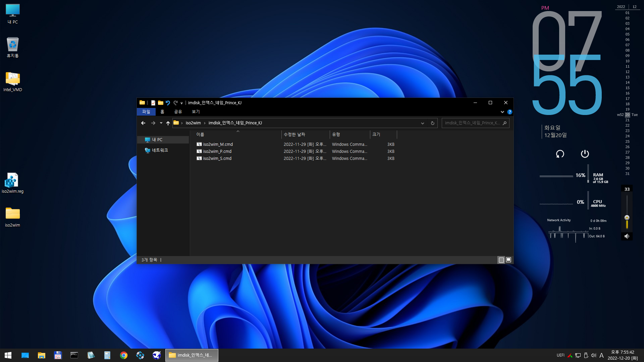
Task: Select 내 PC in navigation pane
Action: pyautogui.click(x=163, y=140)
